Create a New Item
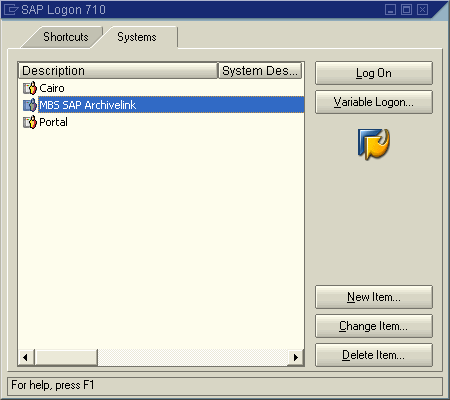 374,297
